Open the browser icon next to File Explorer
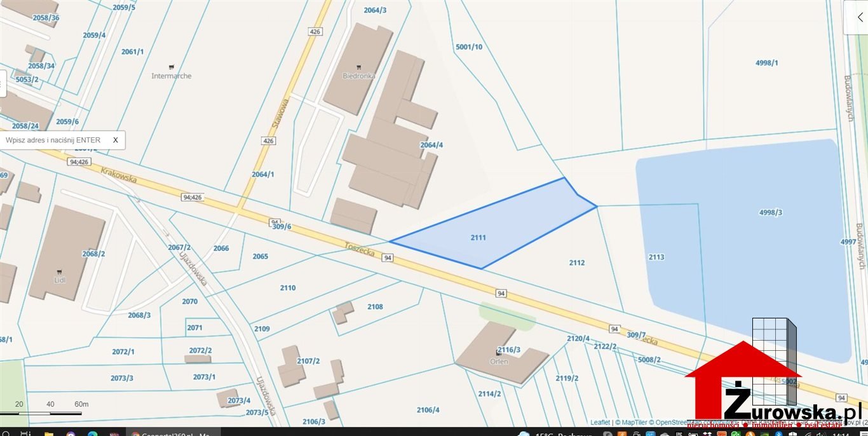Viewport: 868px width, 436px height. pyautogui.click(x=70, y=433)
